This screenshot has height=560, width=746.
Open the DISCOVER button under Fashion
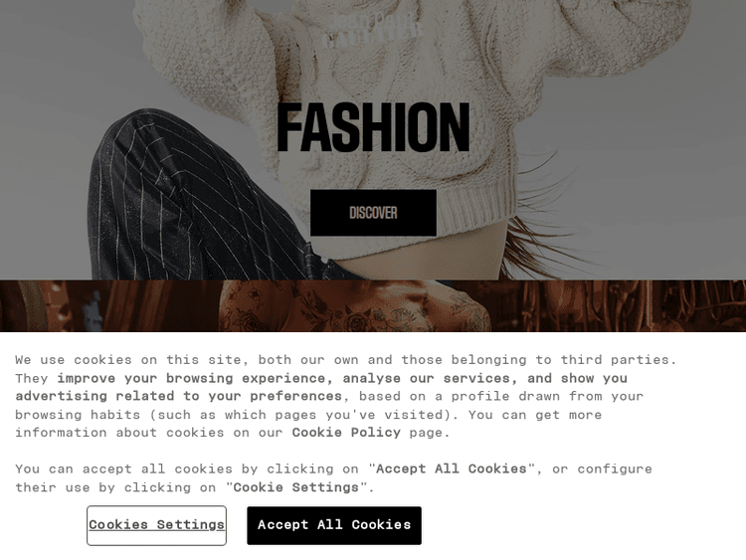click(373, 213)
